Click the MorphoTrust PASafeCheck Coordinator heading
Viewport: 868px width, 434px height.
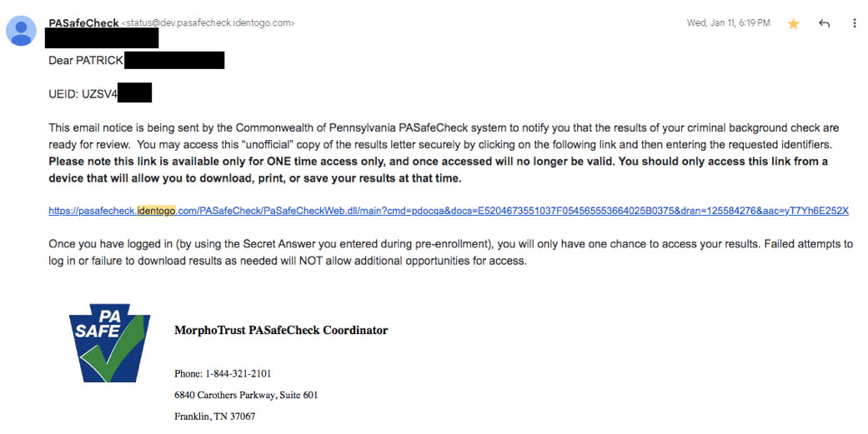coord(280,331)
